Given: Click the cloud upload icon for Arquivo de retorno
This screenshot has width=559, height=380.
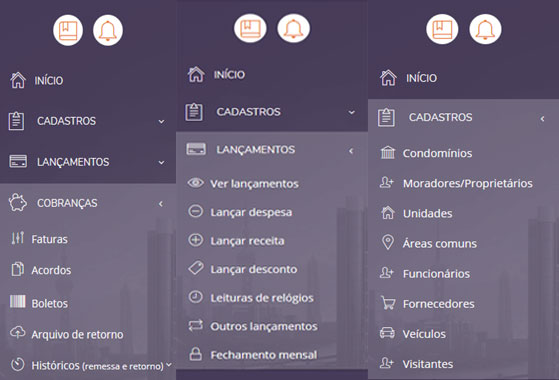Looking at the screenshot, I should (x=17, y=332).
